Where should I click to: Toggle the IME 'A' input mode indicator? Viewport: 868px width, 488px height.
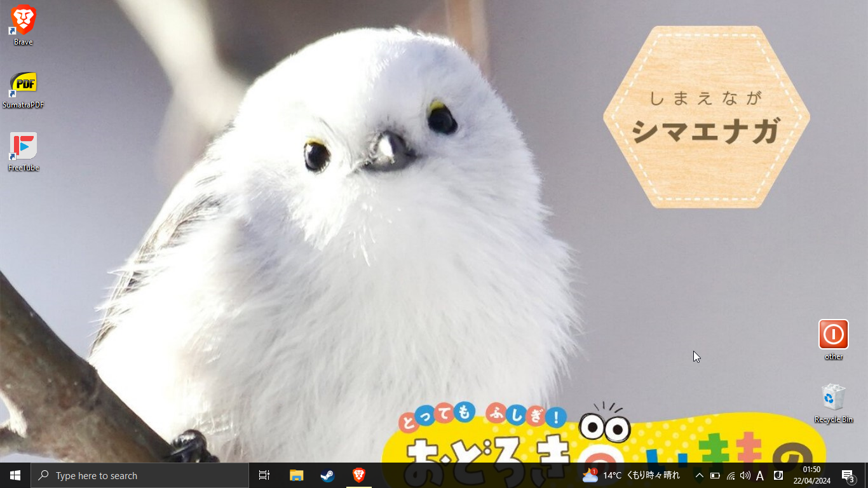(760, 475)
